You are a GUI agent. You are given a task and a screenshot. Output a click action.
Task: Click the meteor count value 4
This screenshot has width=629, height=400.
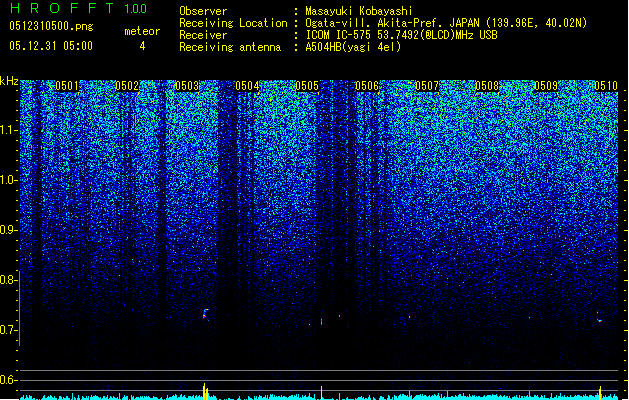(x=142, y=46)
